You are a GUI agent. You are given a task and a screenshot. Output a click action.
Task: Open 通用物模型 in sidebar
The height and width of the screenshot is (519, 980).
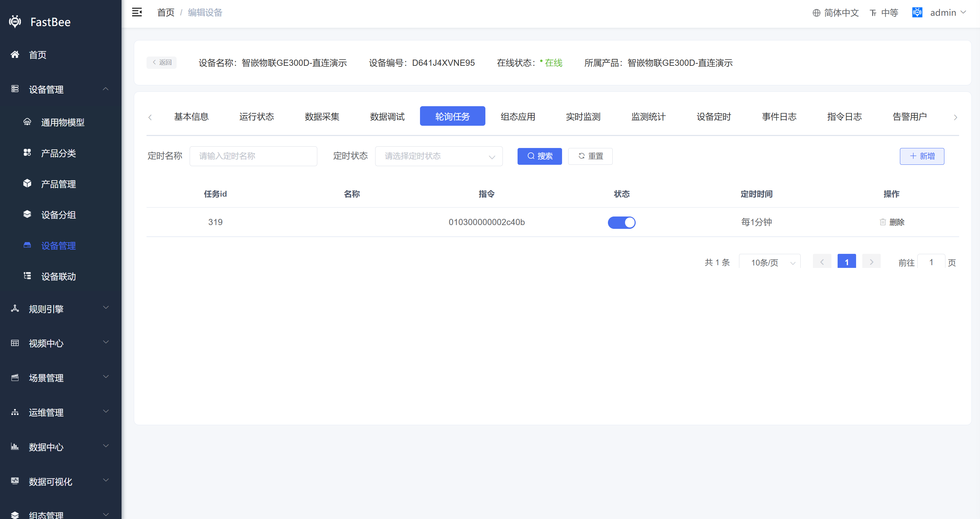click(x=62, y=122)
